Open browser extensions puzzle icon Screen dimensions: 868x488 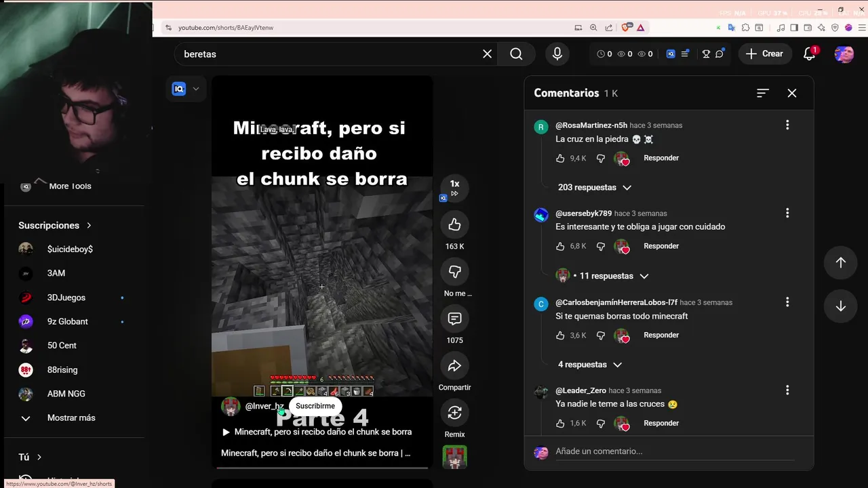click(745, 28)
